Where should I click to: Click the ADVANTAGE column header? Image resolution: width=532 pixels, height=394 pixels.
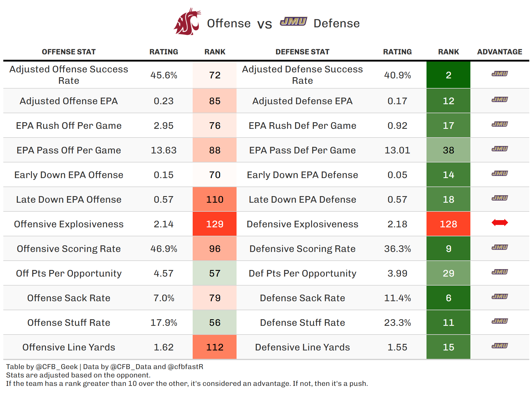click(x=500, y=52)
